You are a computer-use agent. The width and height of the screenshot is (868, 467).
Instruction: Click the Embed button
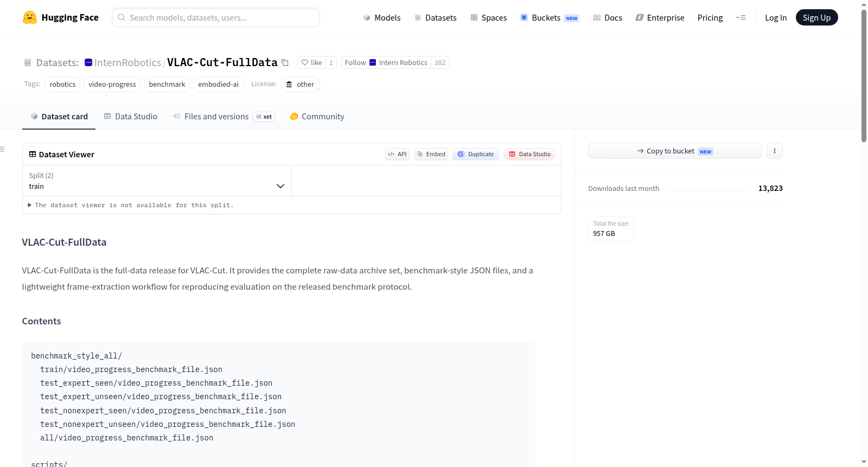click(x=431, y=154)
